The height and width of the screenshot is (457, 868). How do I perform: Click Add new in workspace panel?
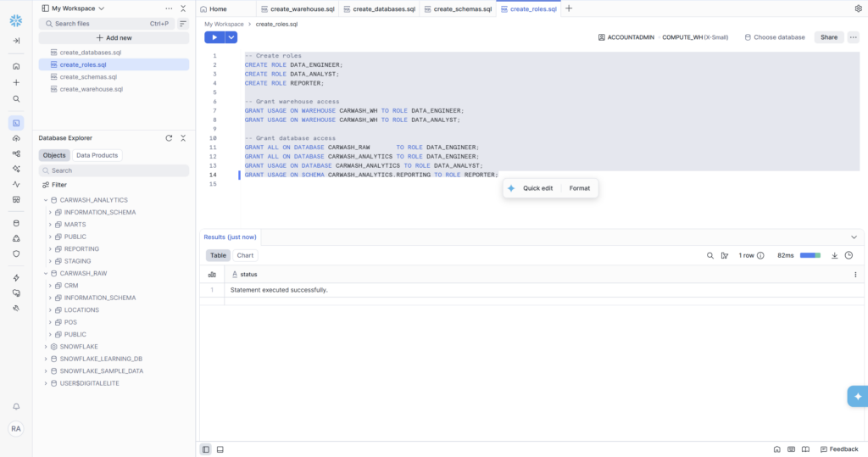[114, 38]
